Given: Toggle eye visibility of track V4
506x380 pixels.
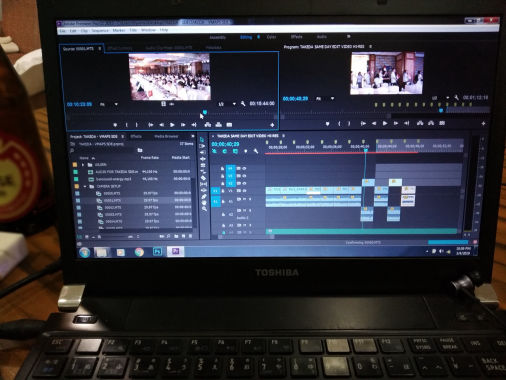Looking at the screenshot, I should [x=244, y=168].
